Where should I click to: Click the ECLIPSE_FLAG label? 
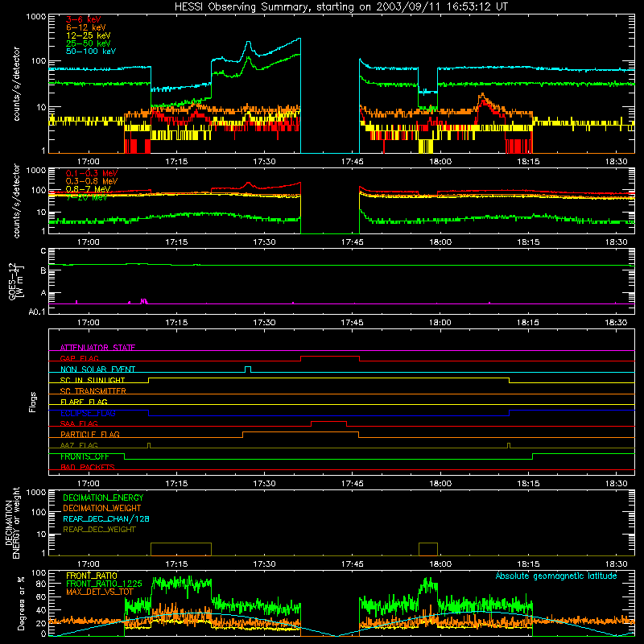(88, 413)
